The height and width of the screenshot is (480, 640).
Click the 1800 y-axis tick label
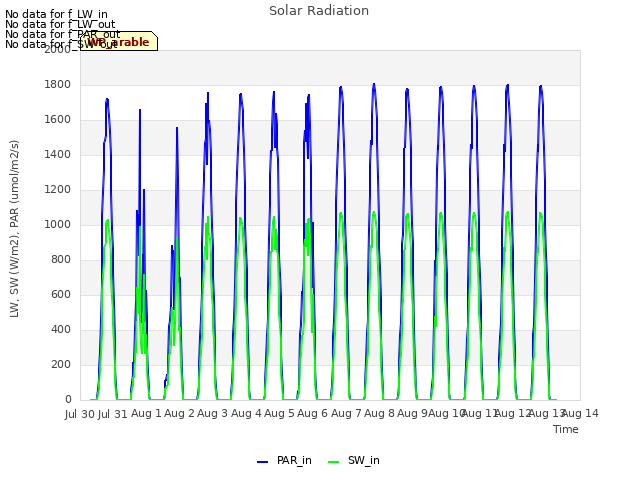click(58, 84)
